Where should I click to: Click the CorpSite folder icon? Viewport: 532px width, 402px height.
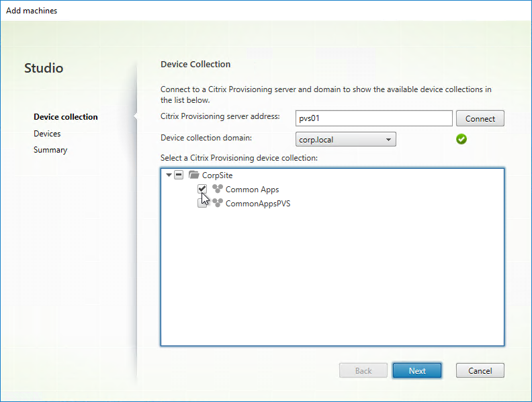193,175
